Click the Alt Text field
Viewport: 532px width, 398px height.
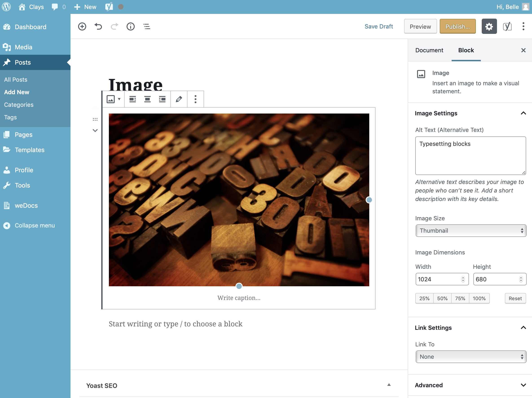coord(470,155)
